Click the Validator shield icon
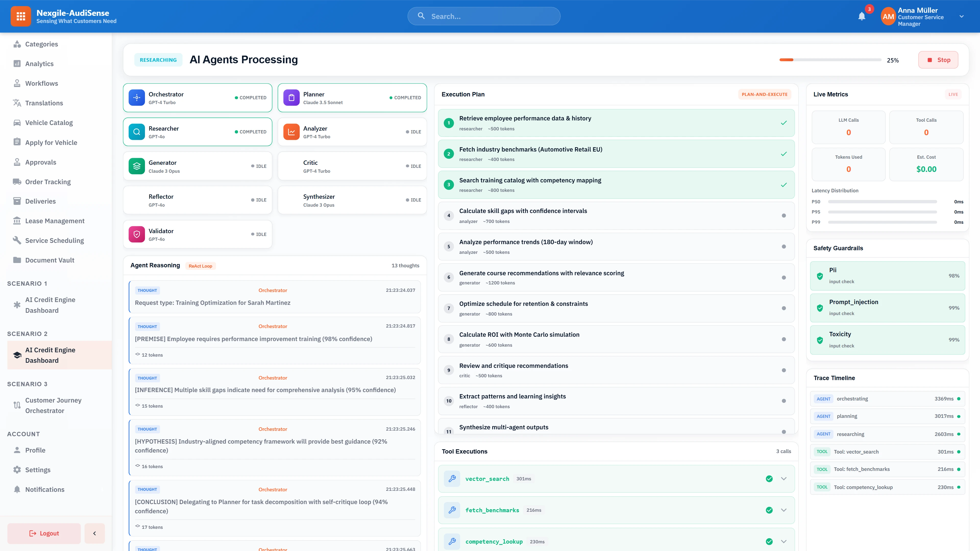Viewport: 980px width, 551px height. (x=136, y=234)
